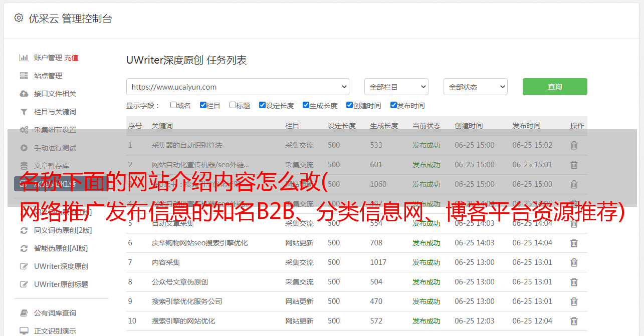
Task: Click the publish time 06-25 12:04
Action: coord(532,321)
